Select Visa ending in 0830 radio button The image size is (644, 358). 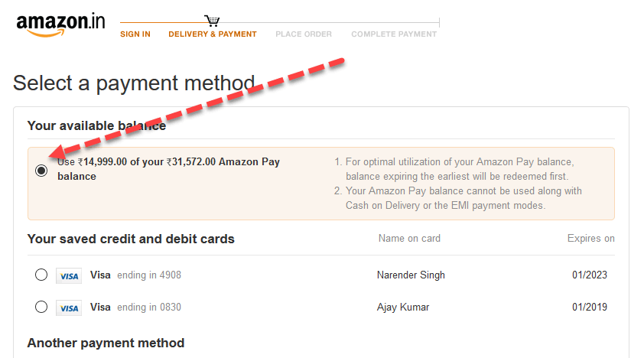[x=41, y=307]
